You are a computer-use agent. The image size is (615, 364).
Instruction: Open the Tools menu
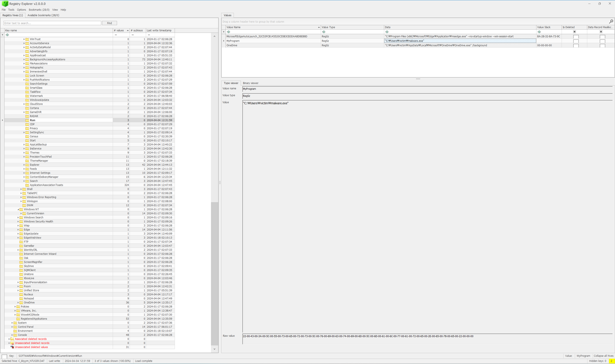click(x=11, y=10)
